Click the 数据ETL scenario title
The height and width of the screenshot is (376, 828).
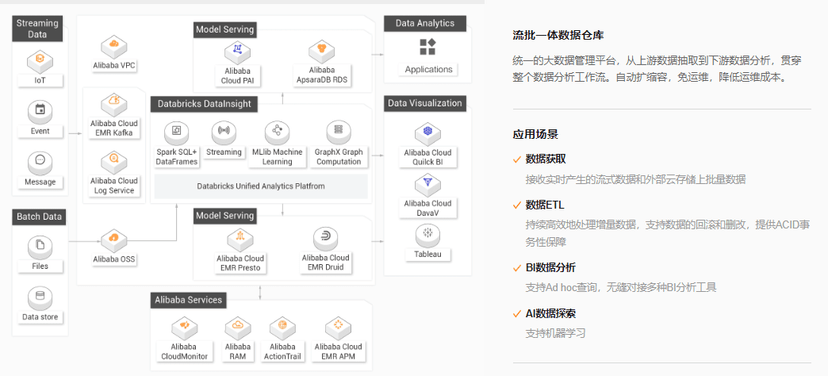coord(544,205)
